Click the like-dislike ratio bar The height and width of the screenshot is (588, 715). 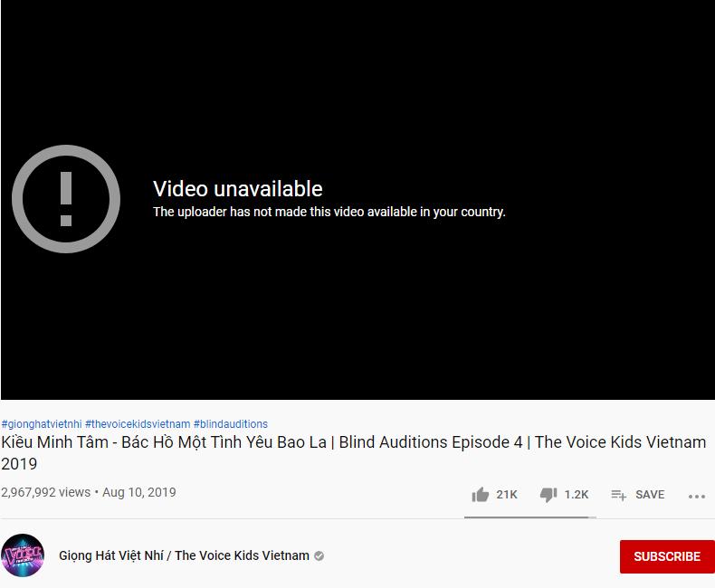[529, 517]
